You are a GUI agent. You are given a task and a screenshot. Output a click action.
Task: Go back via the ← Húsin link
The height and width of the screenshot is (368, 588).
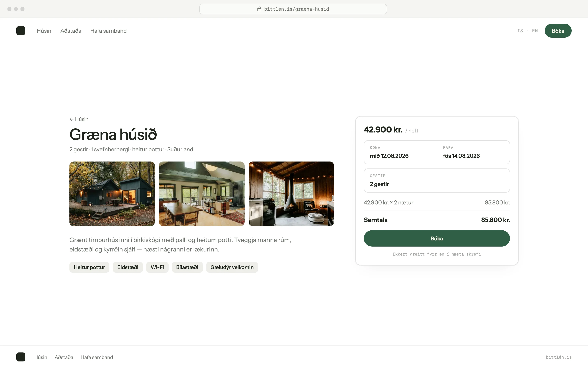79,119
